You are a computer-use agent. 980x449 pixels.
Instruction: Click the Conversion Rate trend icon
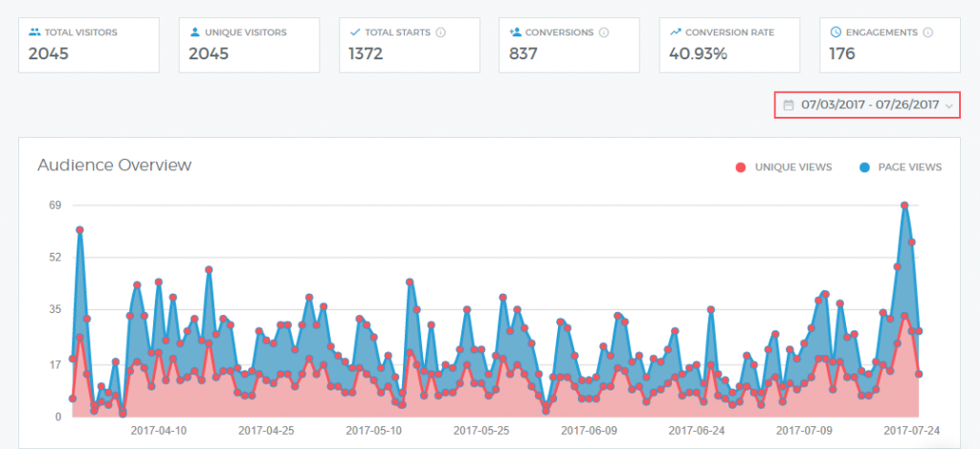point(676,33)
